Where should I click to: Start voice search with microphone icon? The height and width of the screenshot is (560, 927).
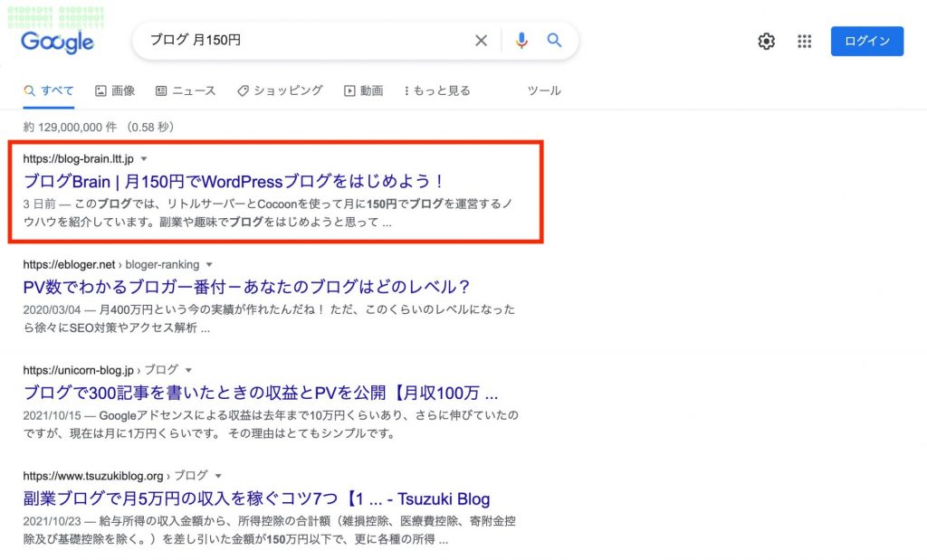[x=521, y=40]
